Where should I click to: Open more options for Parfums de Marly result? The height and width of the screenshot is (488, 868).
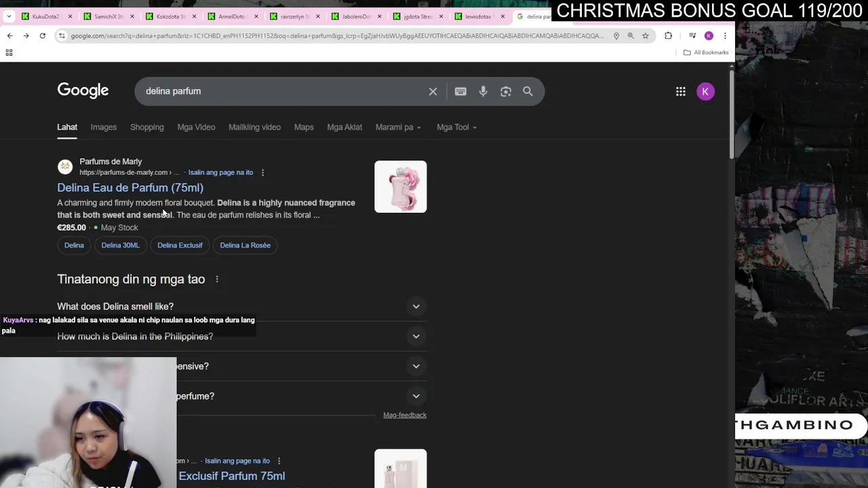[x=262, y=173]
